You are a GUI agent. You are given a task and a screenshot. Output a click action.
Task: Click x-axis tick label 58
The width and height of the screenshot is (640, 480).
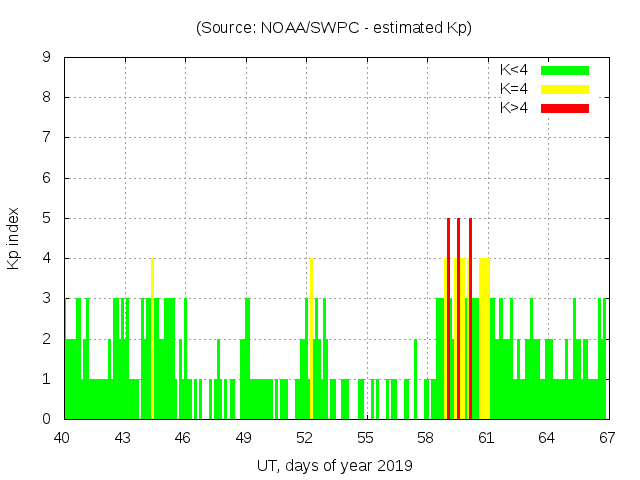point(425,438)
